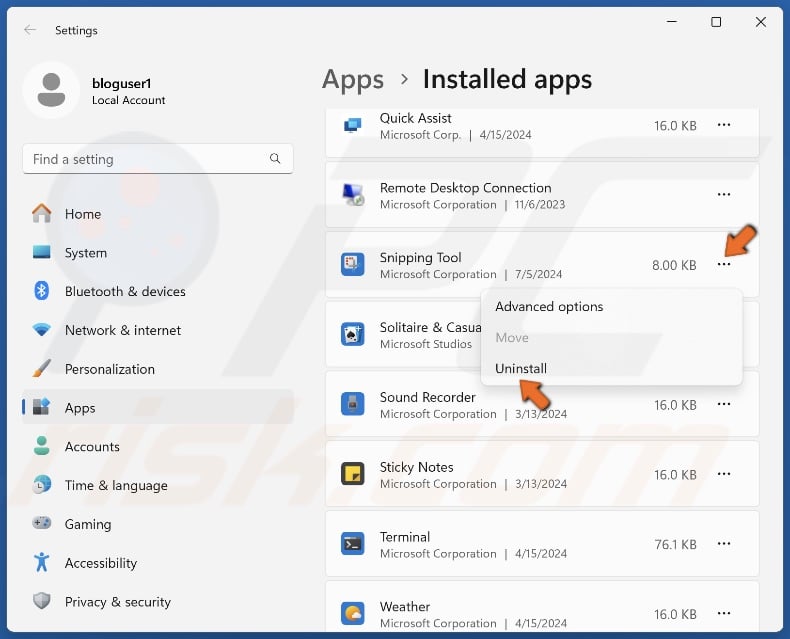This screenshot has width=790, height=639.
Task: Select Apps in the sidebar
Action: (158, 408)
